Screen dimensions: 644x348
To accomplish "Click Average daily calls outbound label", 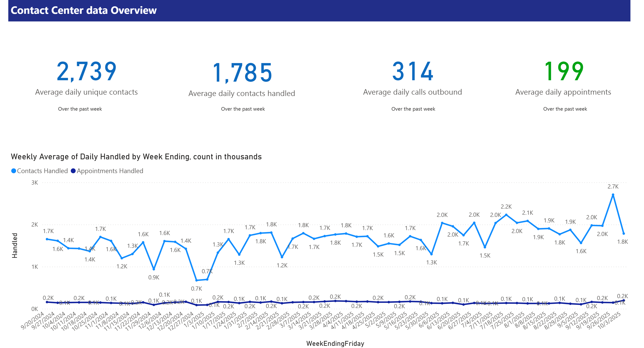I will tap(412, 92).
